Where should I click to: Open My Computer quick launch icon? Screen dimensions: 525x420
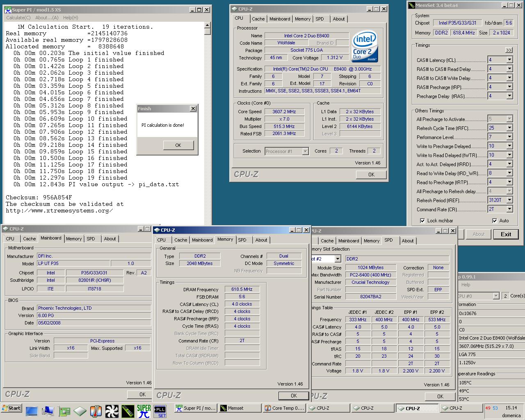(48, 411)
